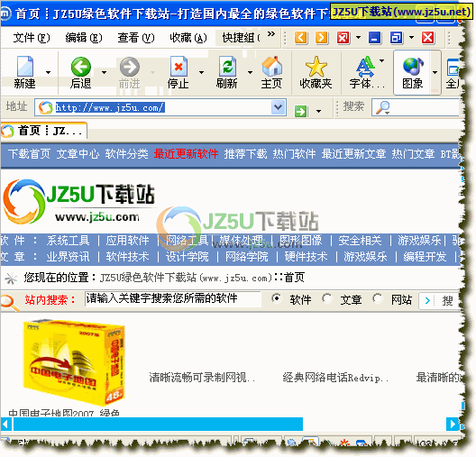The image size is (476, 457).
Task: Open the dropdown arrow next to 停止
Action: [x=201, y=72]
